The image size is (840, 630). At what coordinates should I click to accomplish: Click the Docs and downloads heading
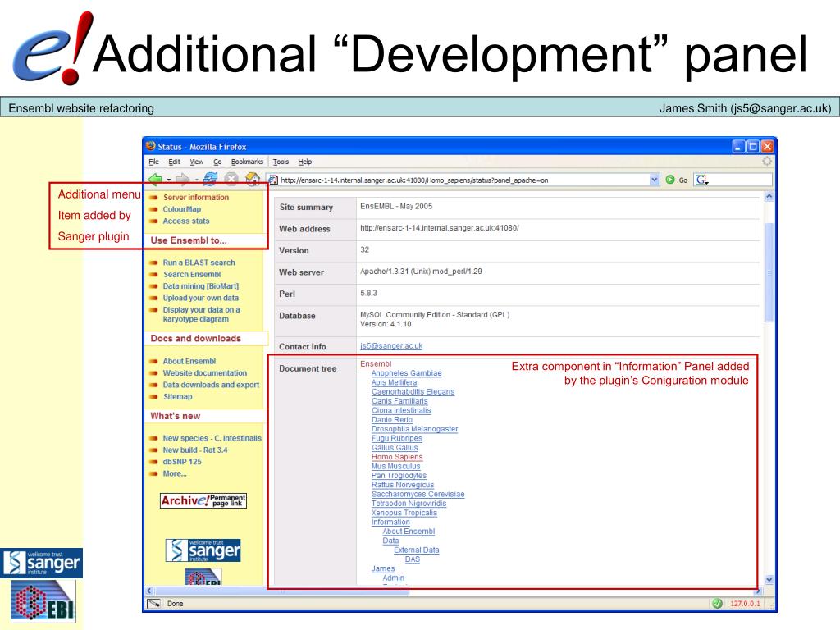195,339
